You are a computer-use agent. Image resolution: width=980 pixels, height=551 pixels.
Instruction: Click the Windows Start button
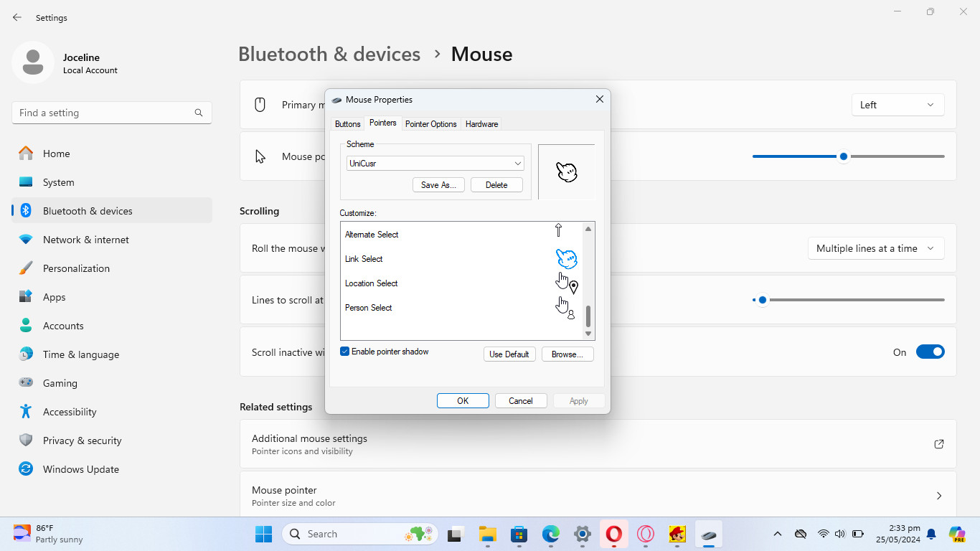point(263,534)
